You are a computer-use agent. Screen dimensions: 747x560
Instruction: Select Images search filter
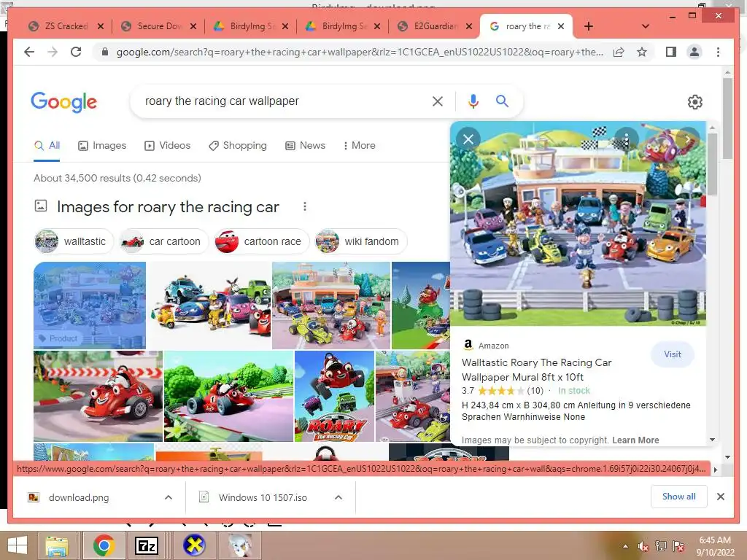pos(102,146)
